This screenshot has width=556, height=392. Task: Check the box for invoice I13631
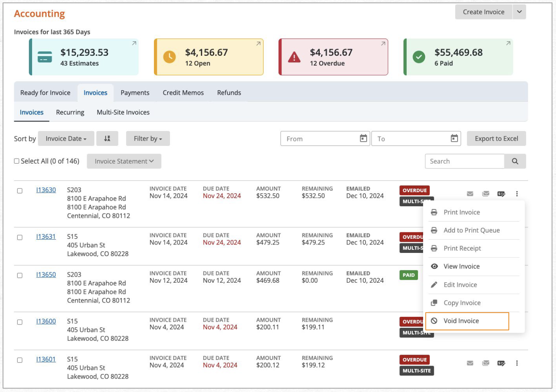tap(20, 237)
